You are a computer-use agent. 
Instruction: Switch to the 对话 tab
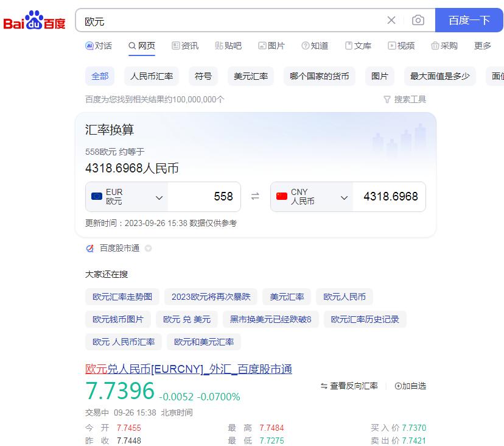tap(99, 46)
